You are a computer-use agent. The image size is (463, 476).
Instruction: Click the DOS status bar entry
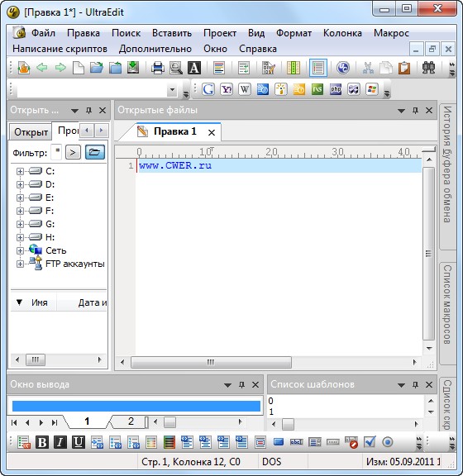[271, 462]
